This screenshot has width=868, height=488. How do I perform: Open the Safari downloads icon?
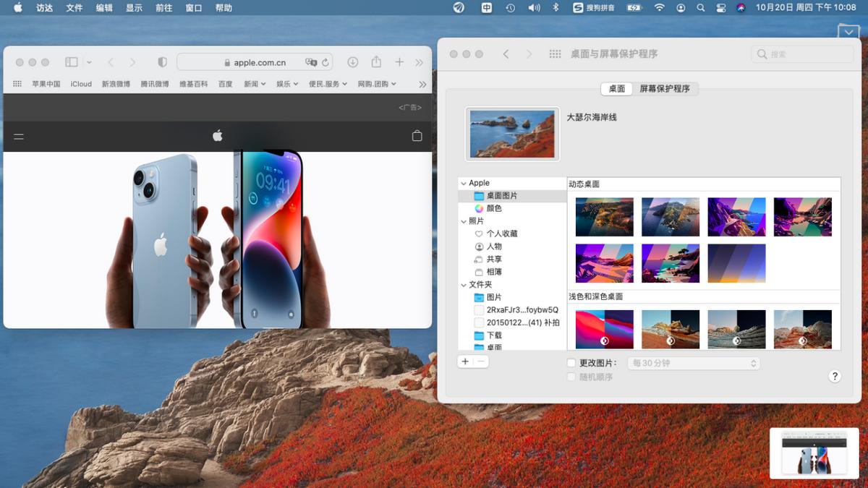click(x=353, y=62)
